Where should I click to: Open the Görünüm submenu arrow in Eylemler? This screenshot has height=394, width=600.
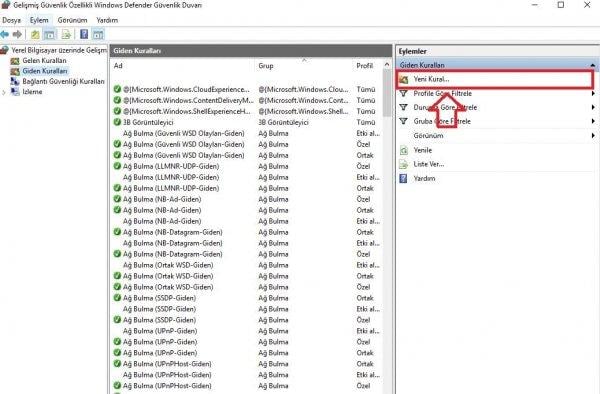[x=593, y=135]
